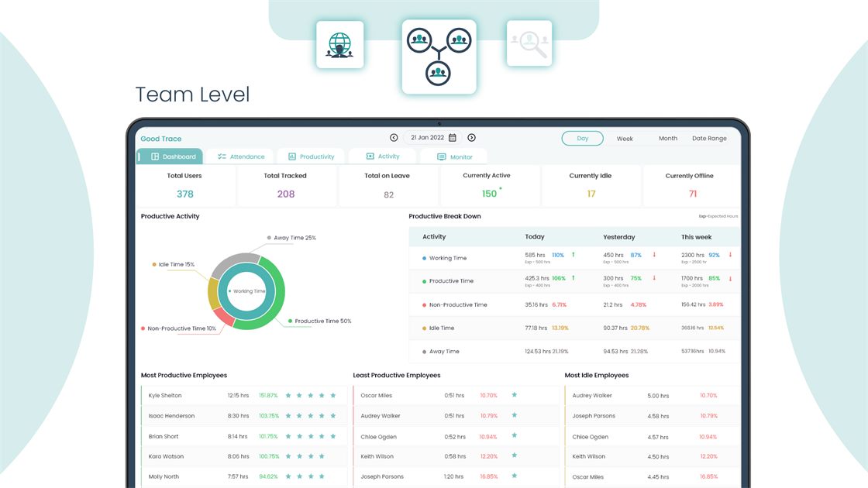Select Brian Short employee row
The width and height of the screenshot is (868, 488).
244,437
